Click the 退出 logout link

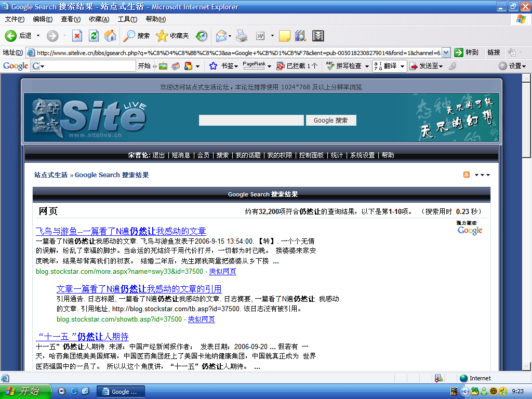[158, 155]
